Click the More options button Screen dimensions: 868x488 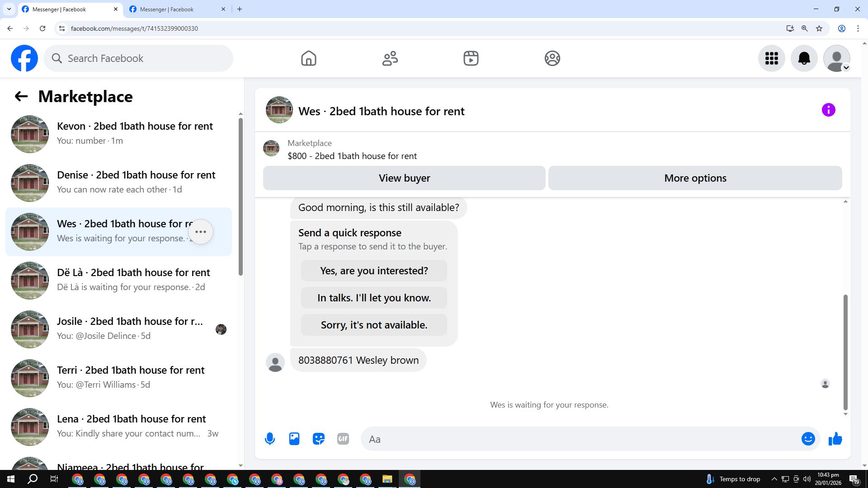click(x=695, y=178)
